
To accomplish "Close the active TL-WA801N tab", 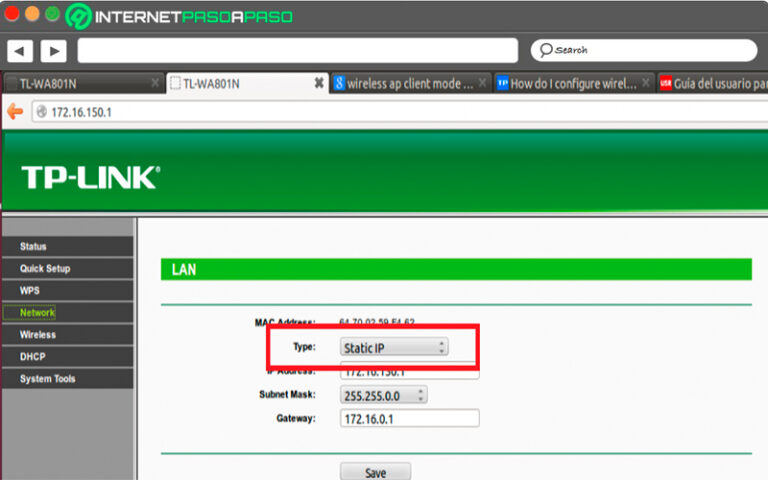I will pyautogui.click(x=319, y=84).
